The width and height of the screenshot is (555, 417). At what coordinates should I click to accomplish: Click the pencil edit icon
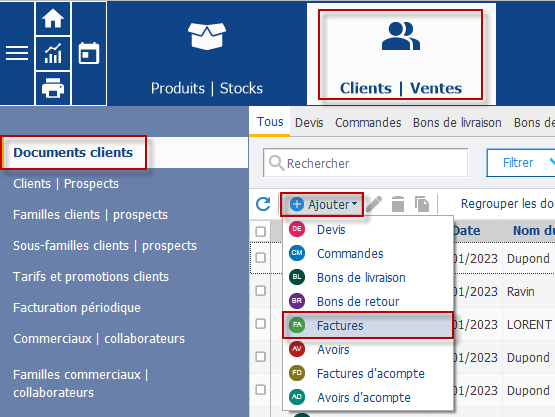tap(374, 204)
